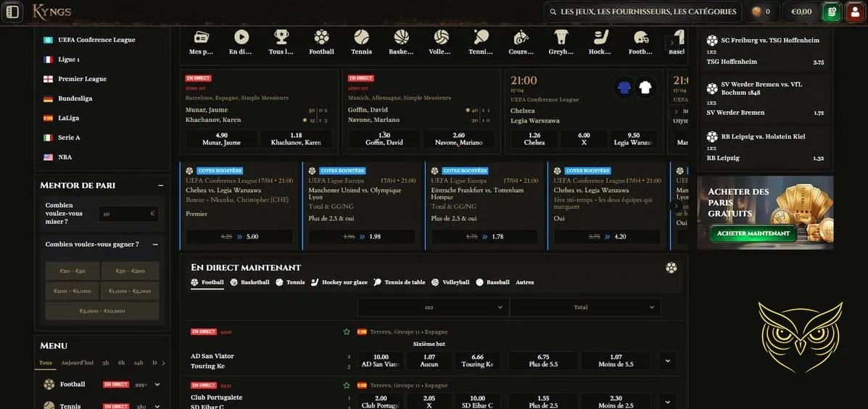The width and height of the screenshot is (868, 409).
Task: Open the 'En di…' live play icon
Action: click(x=241, y=43)
